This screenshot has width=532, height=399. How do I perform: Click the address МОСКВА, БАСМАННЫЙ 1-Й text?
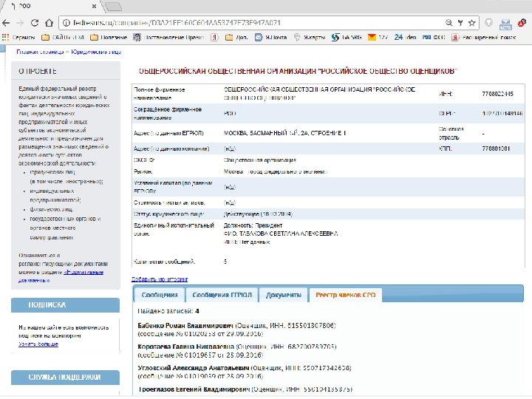(x=284, y=133)
